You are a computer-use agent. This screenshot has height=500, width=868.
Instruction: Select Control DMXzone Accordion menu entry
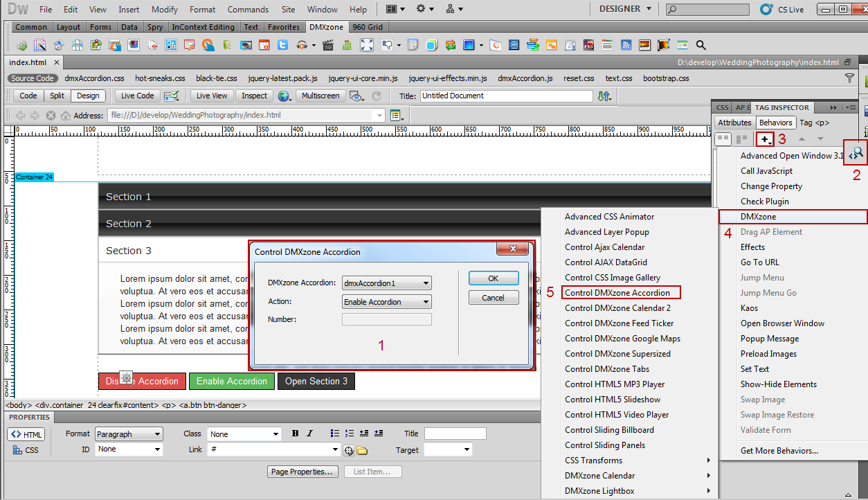(621, 293)
